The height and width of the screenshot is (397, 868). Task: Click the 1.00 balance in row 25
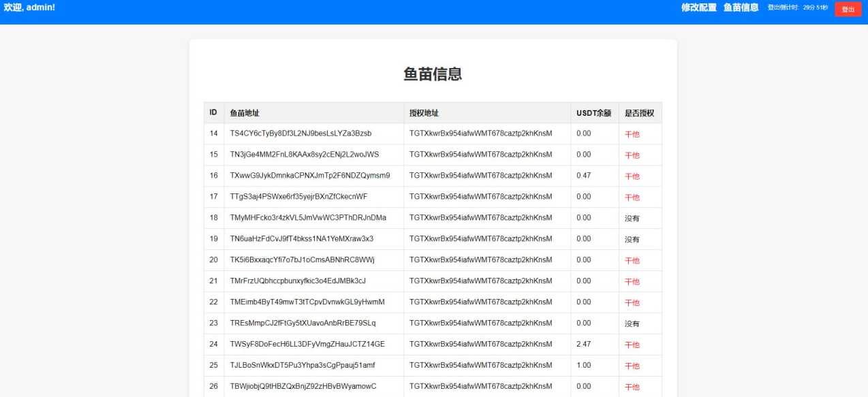(584, 366)
